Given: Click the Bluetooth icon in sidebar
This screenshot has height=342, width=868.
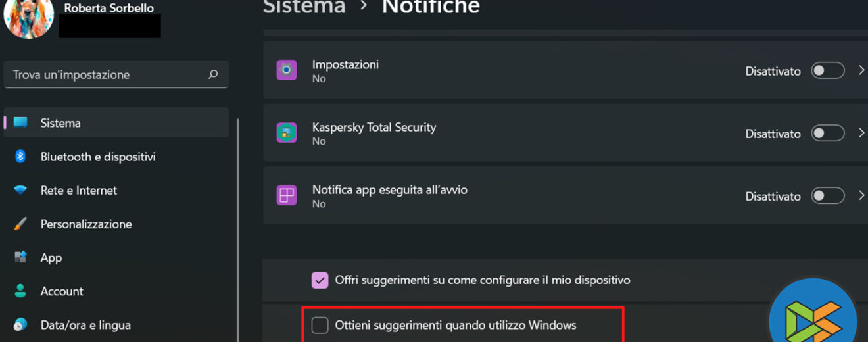Looking at the screenshot, I should pos(20,157).
